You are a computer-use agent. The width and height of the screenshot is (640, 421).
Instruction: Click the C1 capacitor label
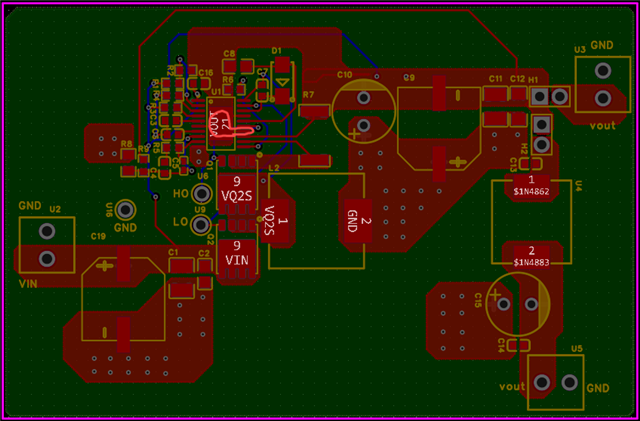click(173, 252)
